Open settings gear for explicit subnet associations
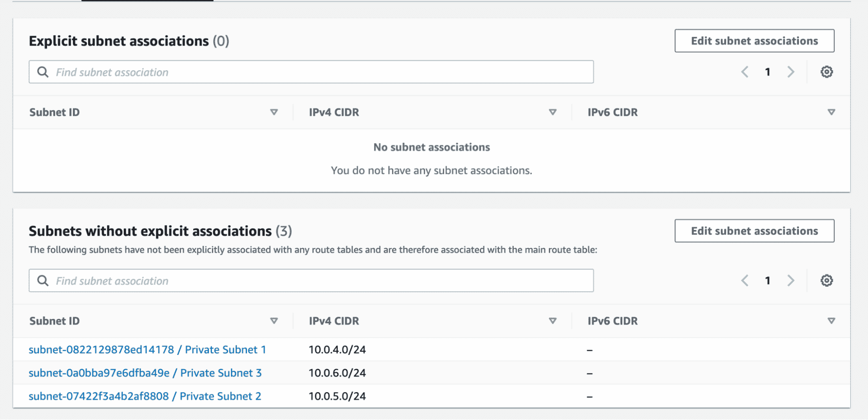This screenshot has height=420, width=868. 826,72
